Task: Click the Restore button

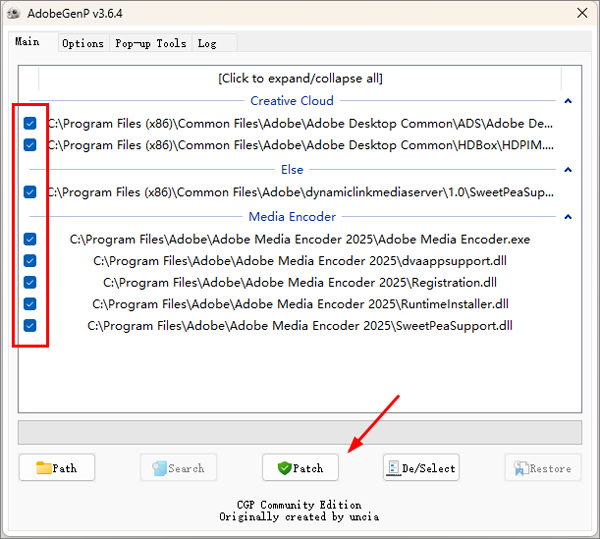Action: tap(543, 467)
